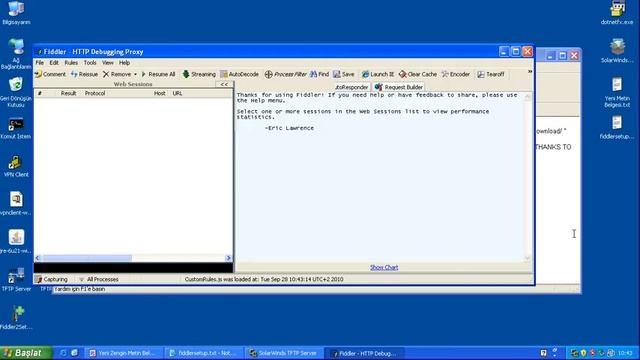This screenshot has height=360, width=640.
Task: Launch IE from the toolbar
Action: pyautogui.click(x=378, y=74)
